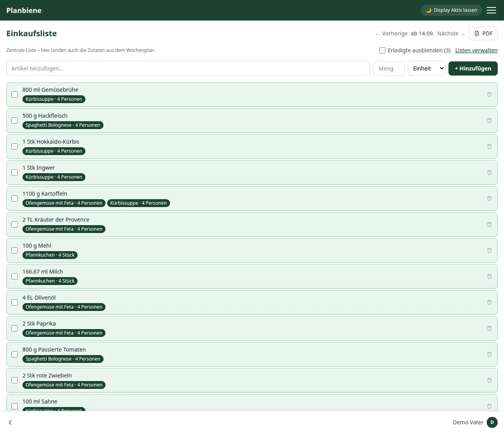Mark 500 g Hackfleisch as done

[x=15, y=120]
